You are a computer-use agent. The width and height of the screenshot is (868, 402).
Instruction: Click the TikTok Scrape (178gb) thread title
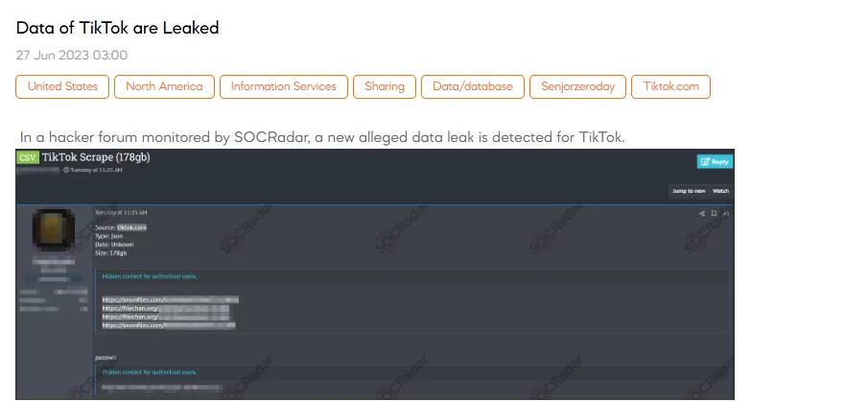[x=96, y=157]
